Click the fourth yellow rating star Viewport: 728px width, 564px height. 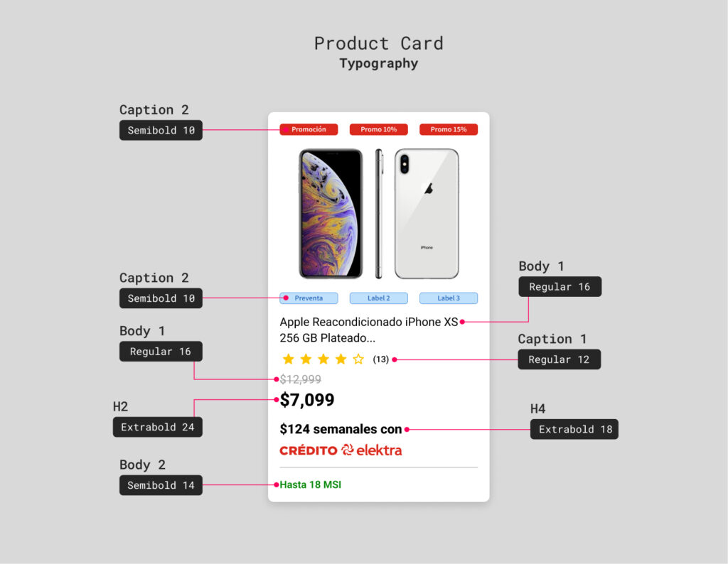pyautogui.click(x=341, y=359)
